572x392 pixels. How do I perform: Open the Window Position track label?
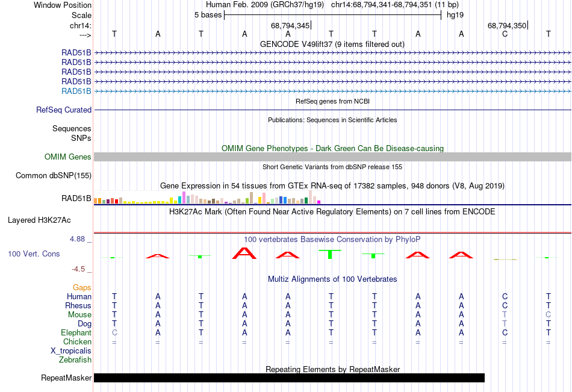63,5
